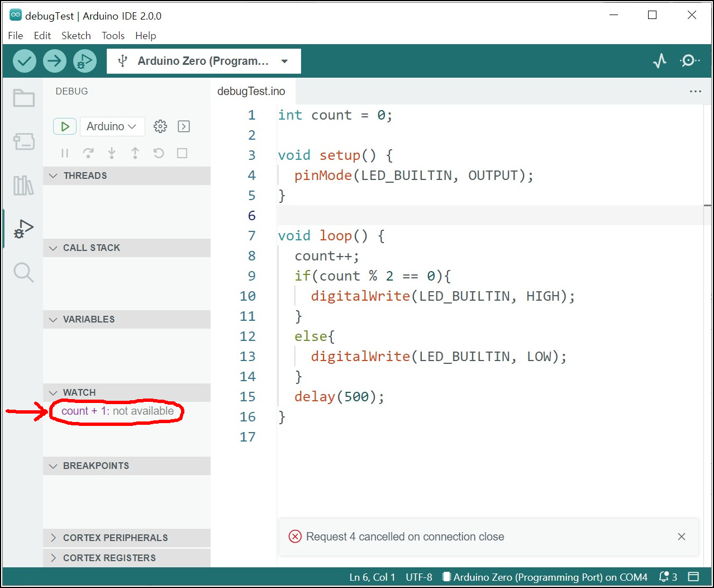714x588 pixels.
Task: Collapse the WATCH section
Action: 127,392
